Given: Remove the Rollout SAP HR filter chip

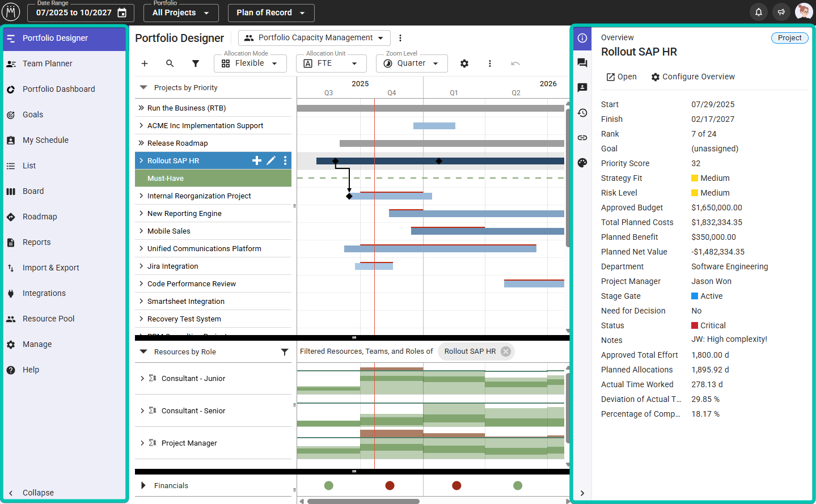Looking at the screenshot, I should (506, 351).
